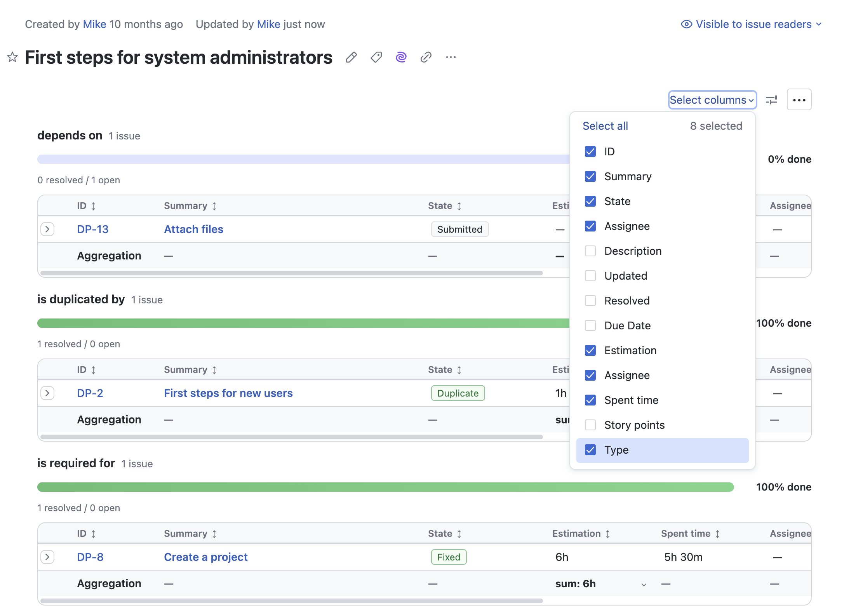Open the Visible to issue readers dropdown
Screen dimensions: 849x616
click(x=753, y=24)
